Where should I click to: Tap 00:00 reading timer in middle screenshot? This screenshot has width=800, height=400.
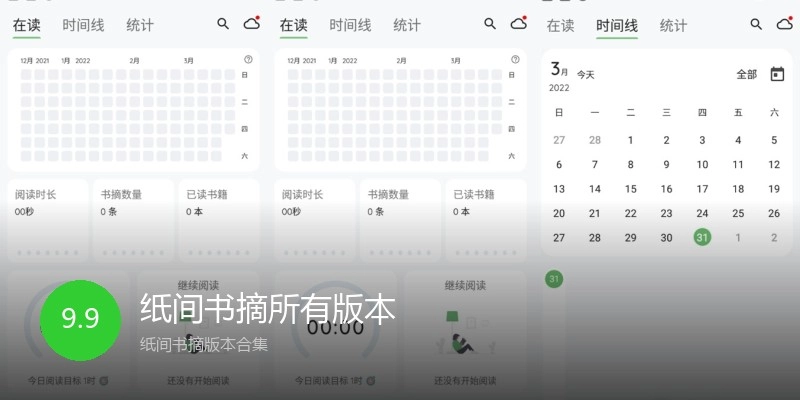335,327
